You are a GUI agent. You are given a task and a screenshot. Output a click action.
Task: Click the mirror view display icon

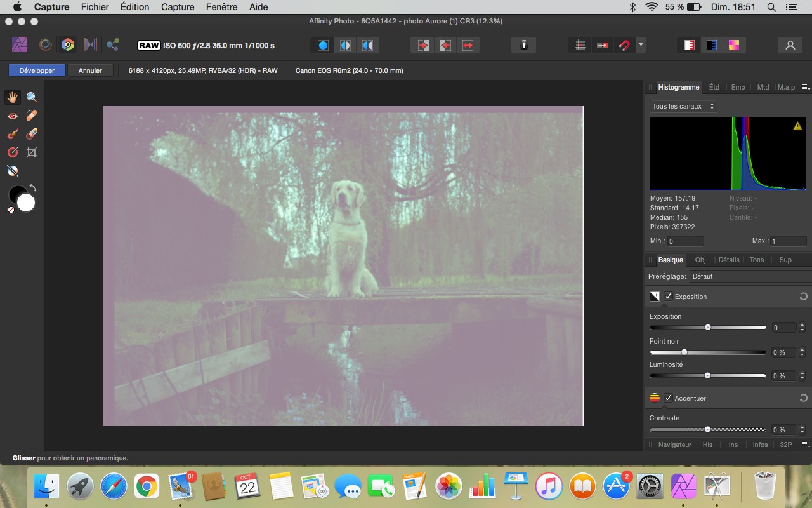(x=367, y=45)
